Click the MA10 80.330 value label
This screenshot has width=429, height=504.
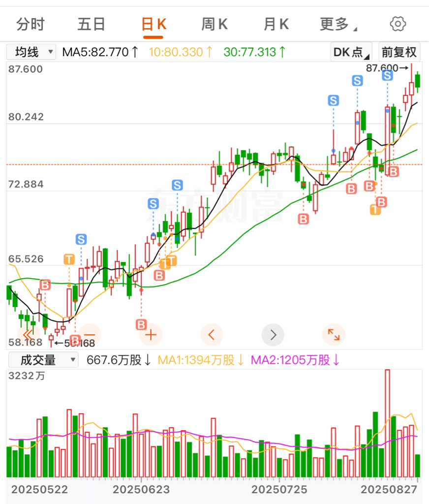pos(181,52)
